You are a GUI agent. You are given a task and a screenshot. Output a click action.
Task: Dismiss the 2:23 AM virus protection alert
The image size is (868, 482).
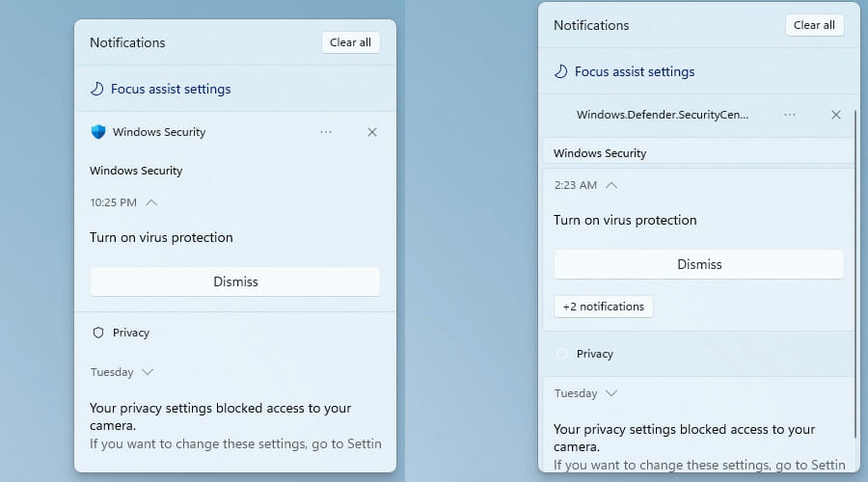tap(699, 264)
